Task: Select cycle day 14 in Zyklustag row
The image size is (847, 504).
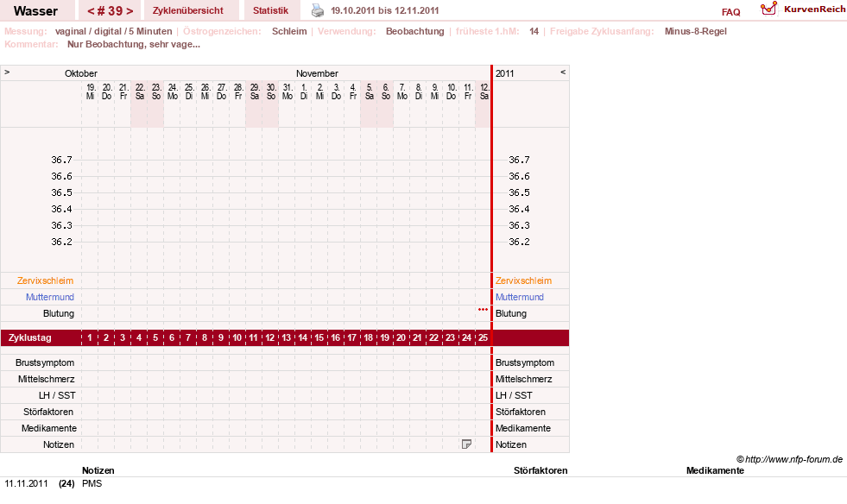Action: tap(302, 337)
